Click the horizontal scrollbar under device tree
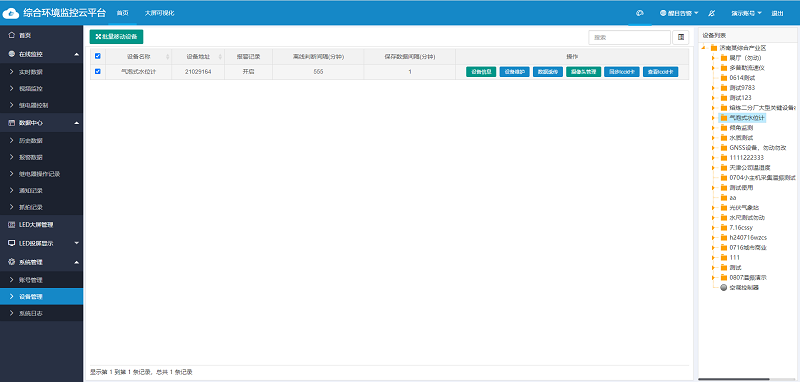This screenshot has width=800, height=382. tap(734, 379)
